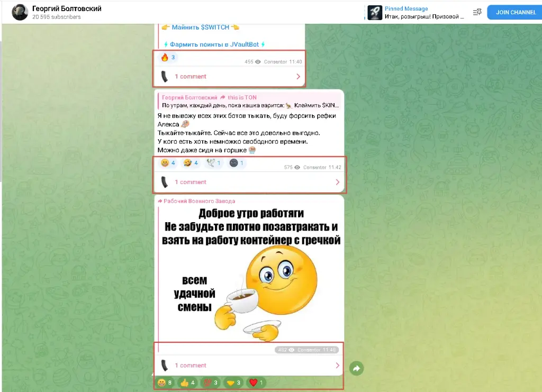Click the timestamp 'Consentor 11:40'
Screen dimensions: 542x392
tap(283, 62)
